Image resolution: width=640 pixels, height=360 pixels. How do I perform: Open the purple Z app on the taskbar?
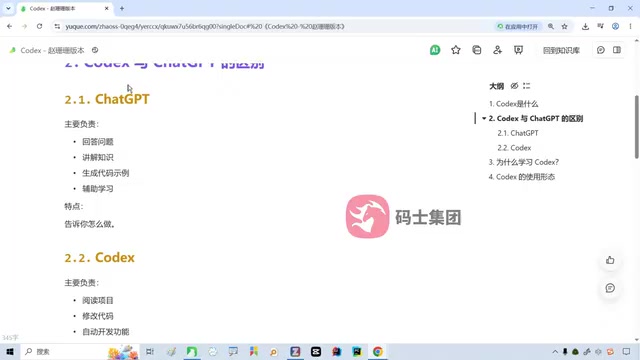295,351
